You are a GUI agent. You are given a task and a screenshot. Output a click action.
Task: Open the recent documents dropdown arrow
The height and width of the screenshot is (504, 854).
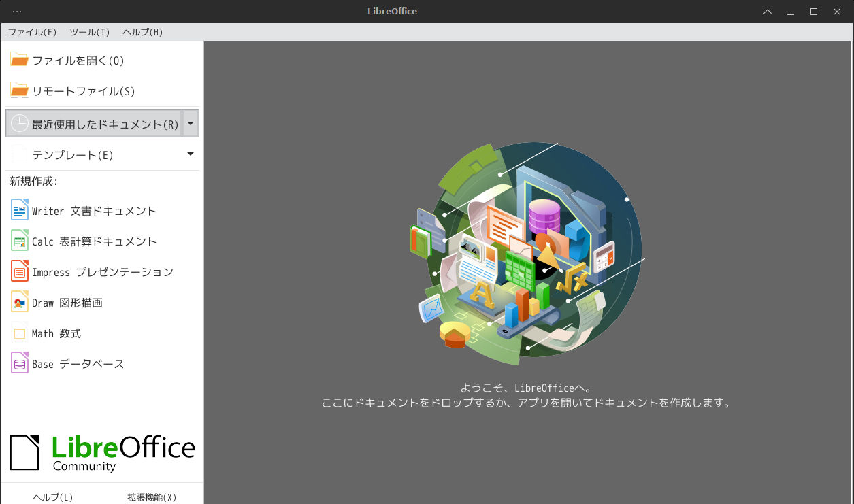(191, 123)
